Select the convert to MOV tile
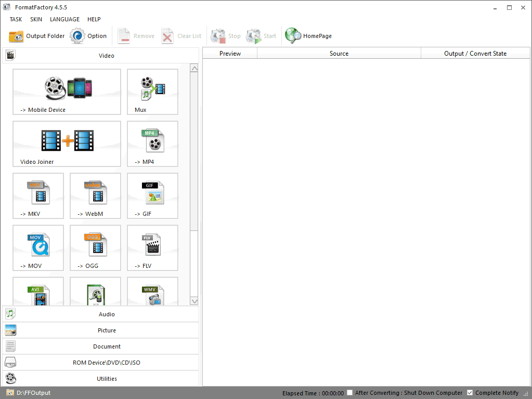Screen dimensions: 532x399 tap(38, 248)
